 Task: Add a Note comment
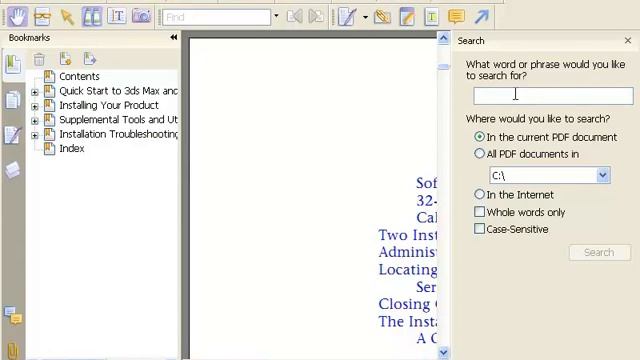click(456, 17)
